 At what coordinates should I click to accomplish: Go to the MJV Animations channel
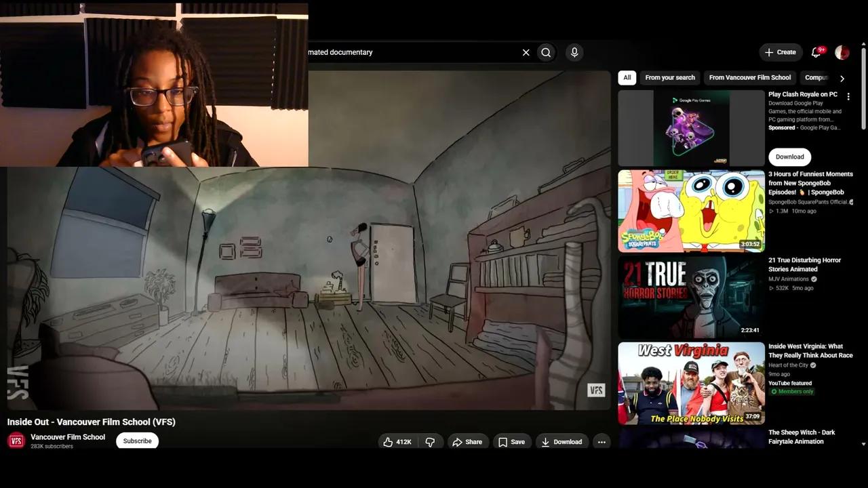(x=789, y=279)
